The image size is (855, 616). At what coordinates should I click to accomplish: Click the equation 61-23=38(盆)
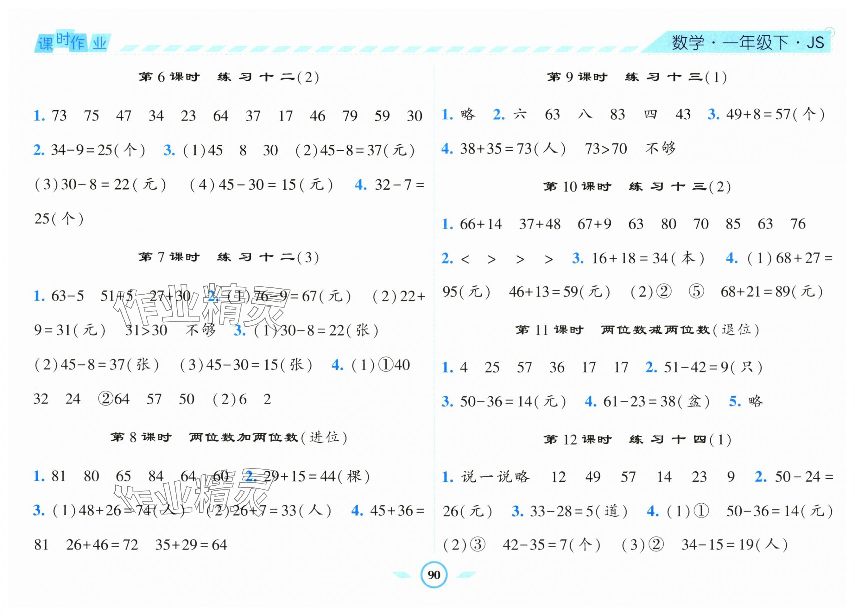coord(656,402)
